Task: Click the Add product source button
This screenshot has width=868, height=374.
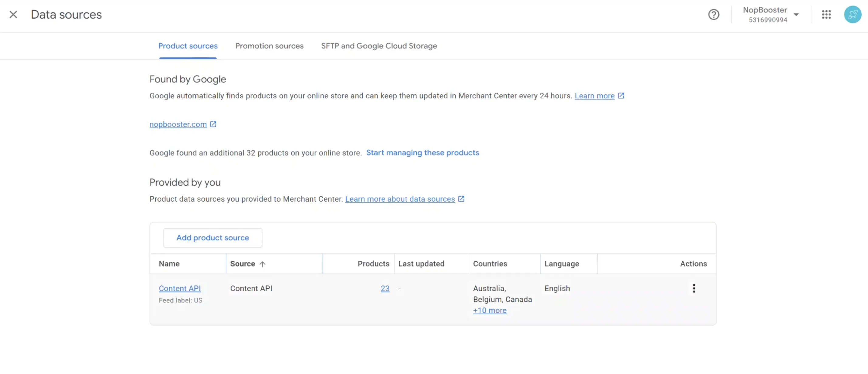Action: click(x=213, y=238)
